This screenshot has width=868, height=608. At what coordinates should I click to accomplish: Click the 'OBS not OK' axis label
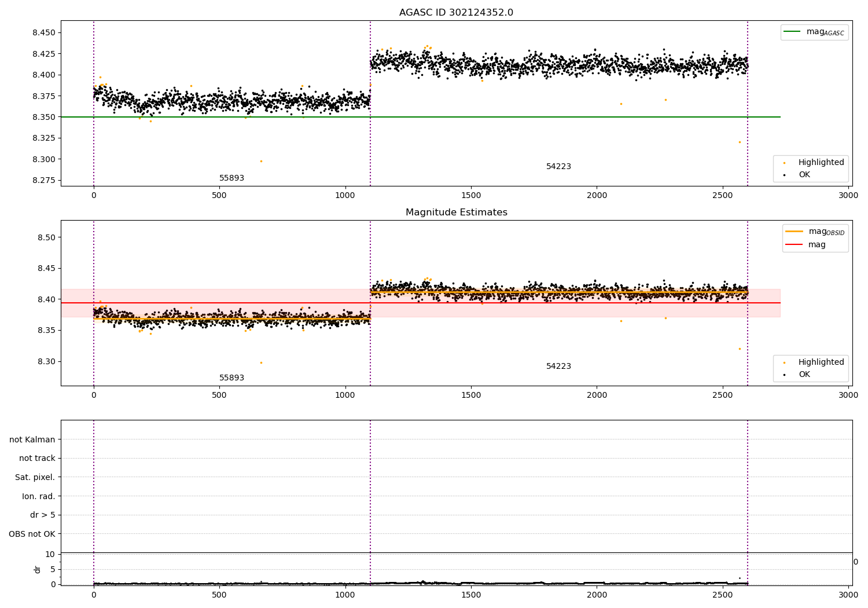(x=32, y=534)
